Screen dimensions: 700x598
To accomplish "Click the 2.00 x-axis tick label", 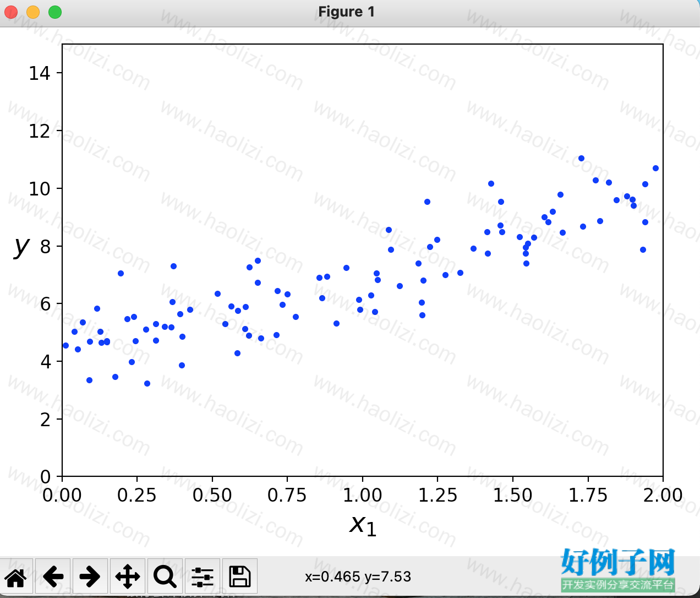I will (663, 495).
